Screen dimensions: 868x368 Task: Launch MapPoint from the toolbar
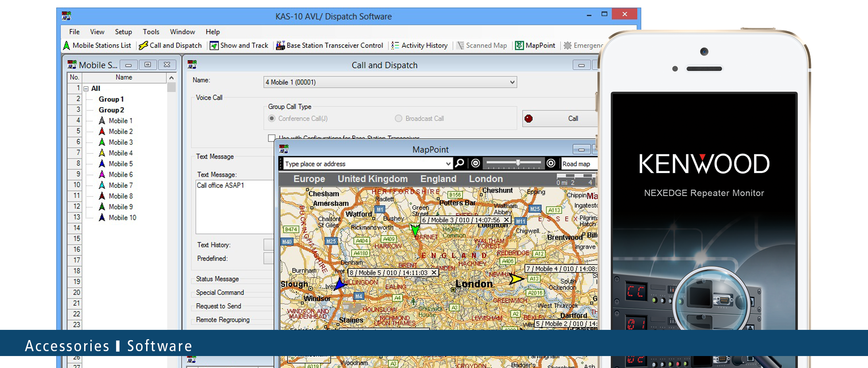[519, 45]
